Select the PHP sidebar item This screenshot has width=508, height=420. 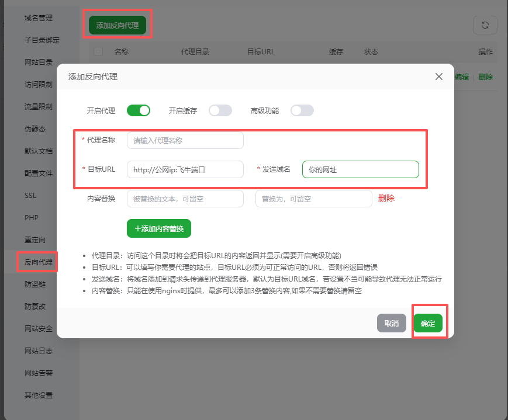coord(32,218)
